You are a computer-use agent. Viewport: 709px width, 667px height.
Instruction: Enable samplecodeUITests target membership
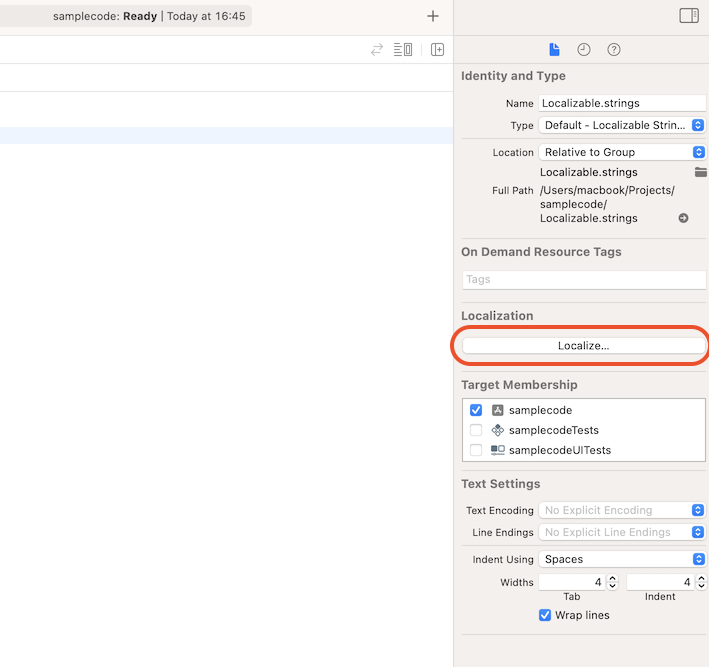point(476,450)
